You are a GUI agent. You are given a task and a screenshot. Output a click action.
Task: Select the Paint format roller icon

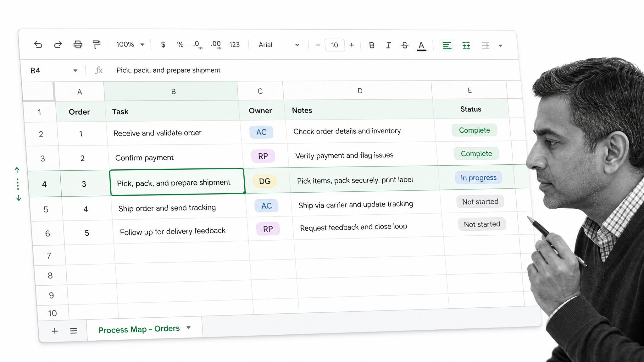click(x=97, y=45)
